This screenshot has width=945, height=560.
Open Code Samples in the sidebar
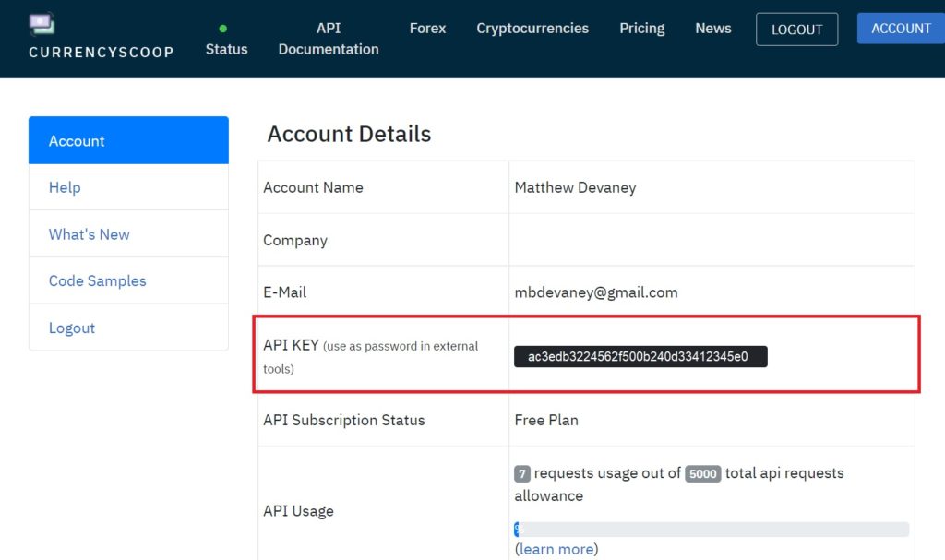[128, 280]
